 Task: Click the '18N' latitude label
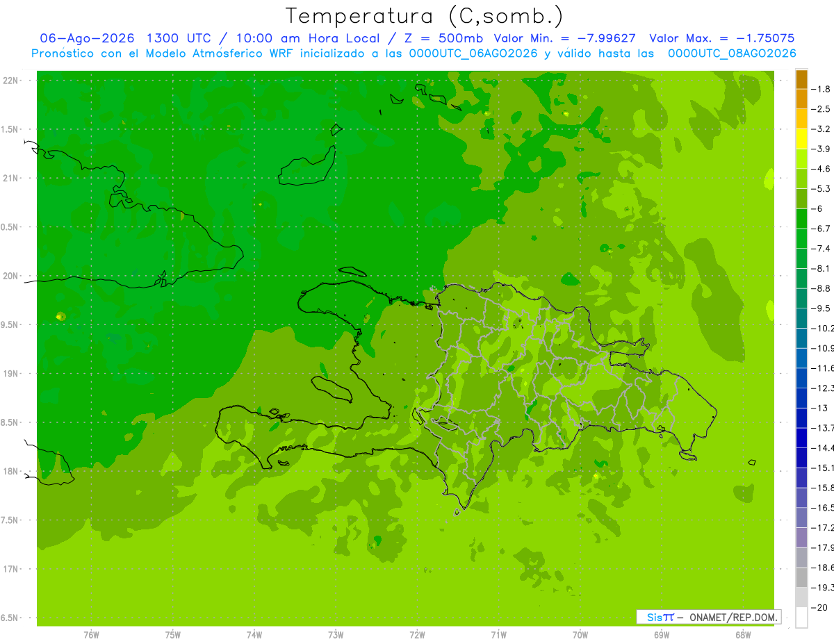coord(12,472)
